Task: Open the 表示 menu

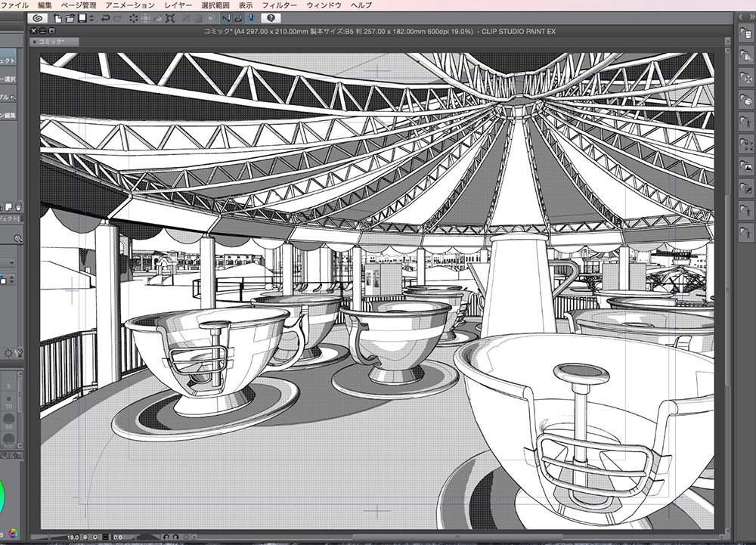Action: 246,5
